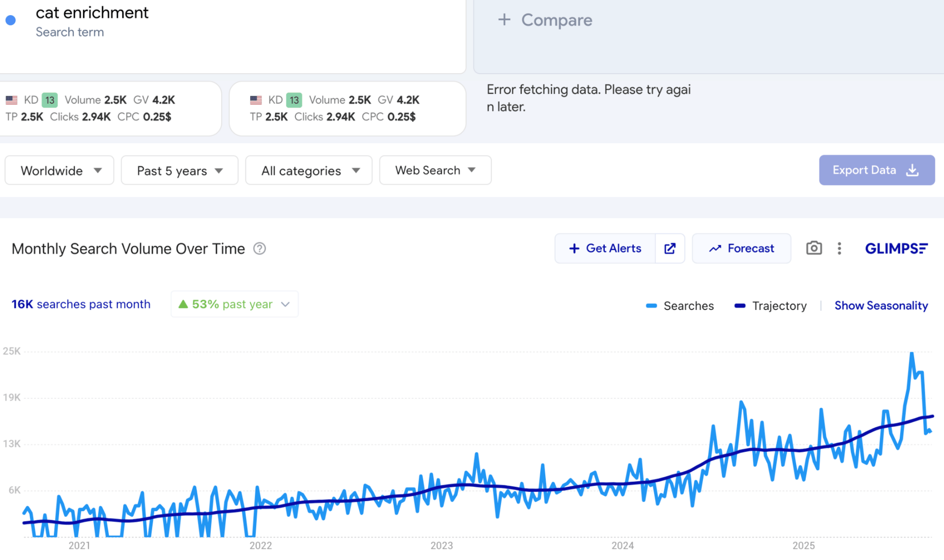
Task: Click the Glimpse logo
Action: pos(896,249)
